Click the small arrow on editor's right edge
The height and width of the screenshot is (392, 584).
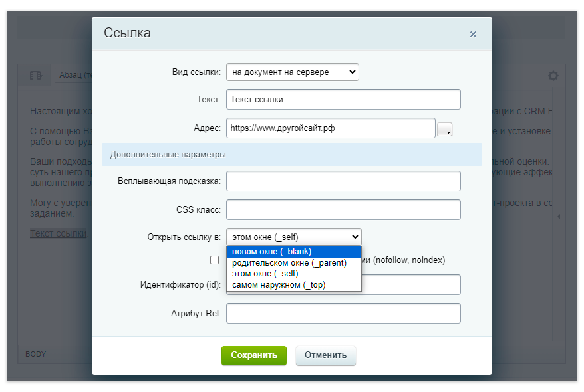click(559, 217)
